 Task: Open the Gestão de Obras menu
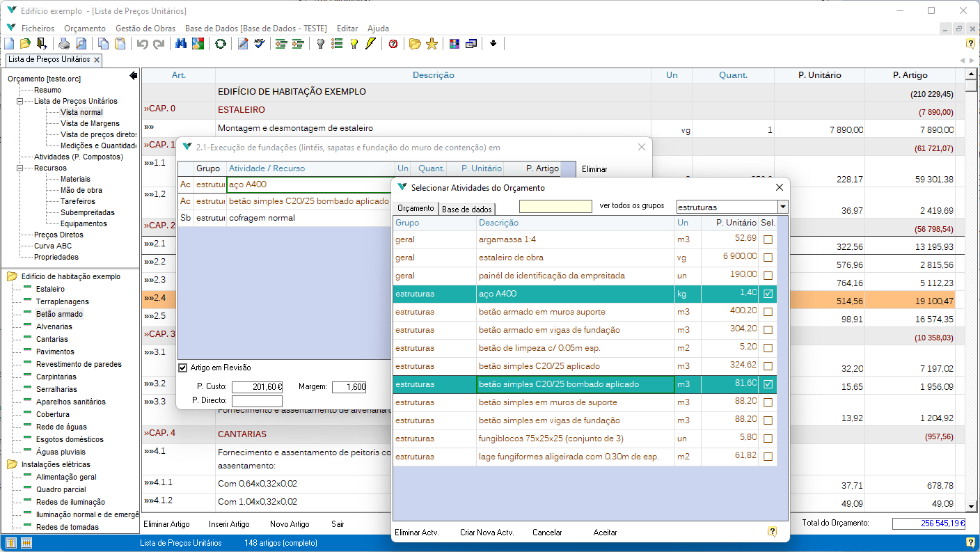pos(145,29)
